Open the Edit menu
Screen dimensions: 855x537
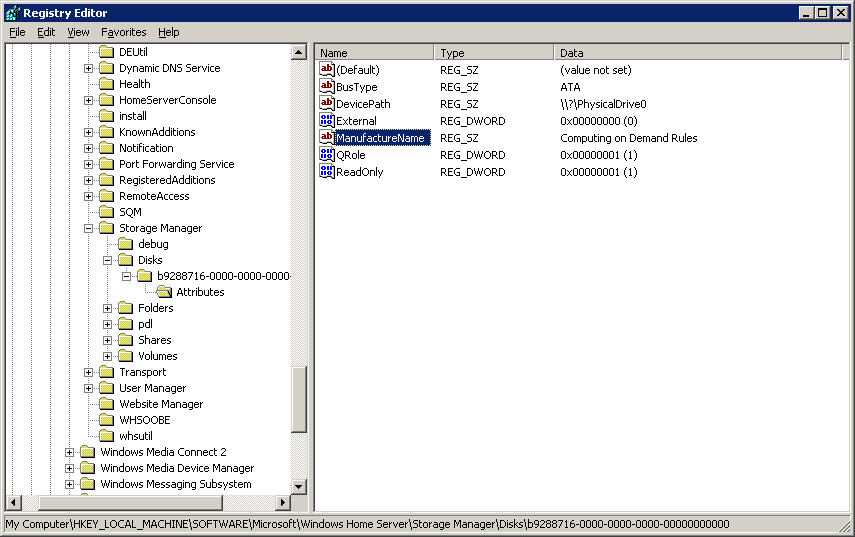pyautogui.click(x=46, y=32)
